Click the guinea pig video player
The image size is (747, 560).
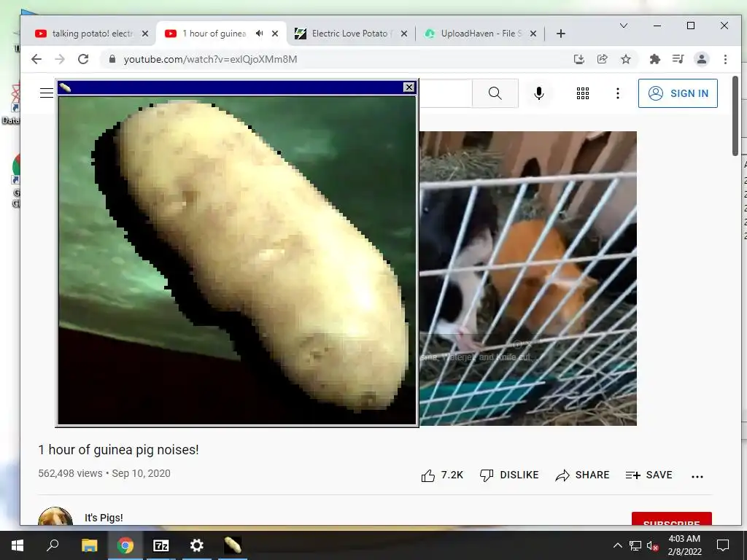[528, 278]
